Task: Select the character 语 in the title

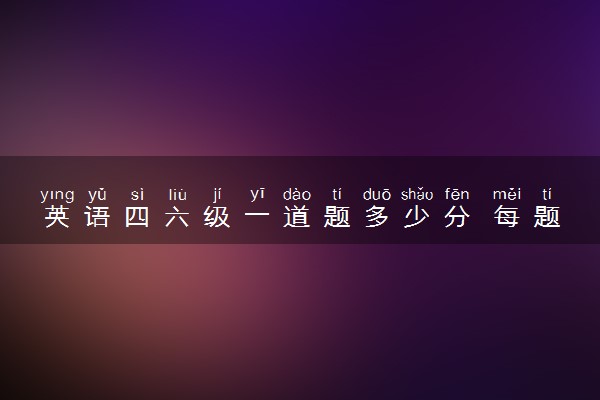Action: (97, 216)
